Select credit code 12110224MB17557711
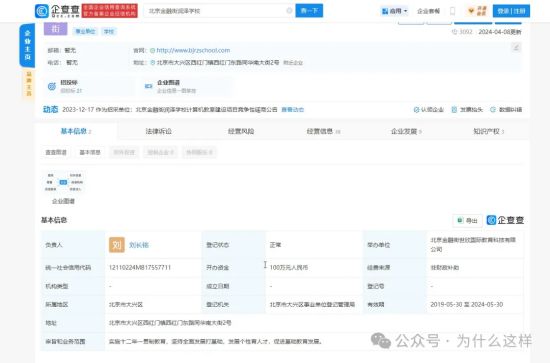This screenshot has height=363, width=550. pos(140,268)
